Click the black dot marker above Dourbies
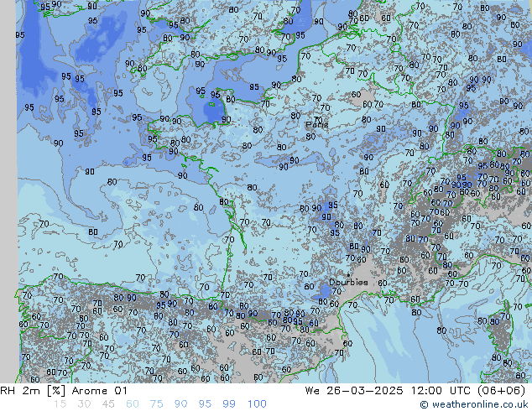The image size is (532, 411). [348, 275]
